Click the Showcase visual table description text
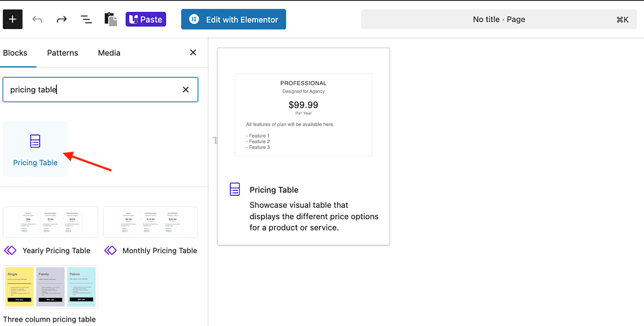 coord(314,216)
